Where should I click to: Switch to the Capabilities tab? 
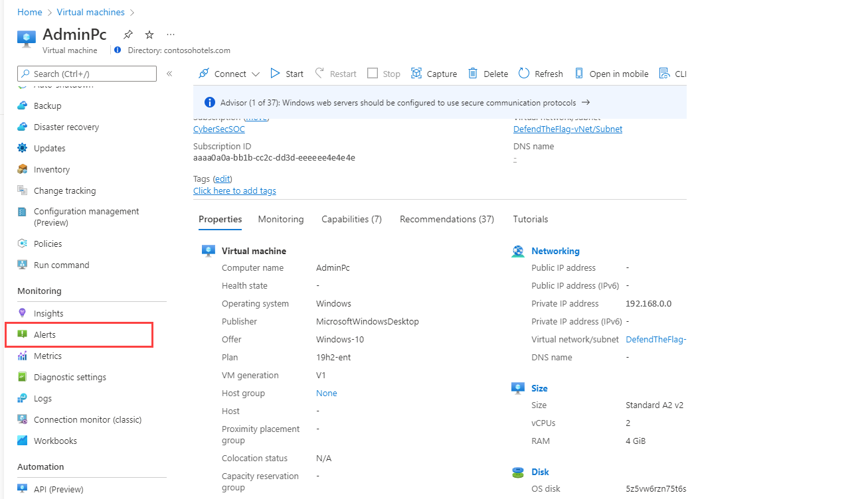click(x=351, y=219)
